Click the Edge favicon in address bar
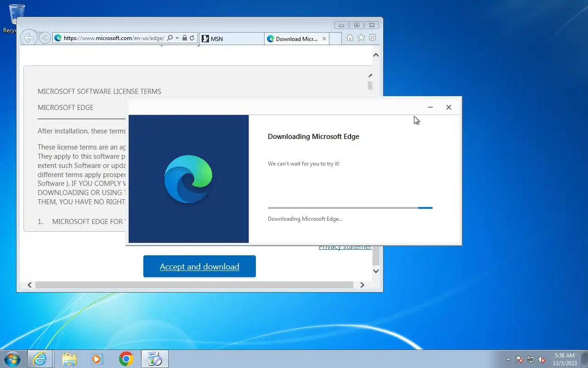This screenshot has width=588, height=368. 58,38
